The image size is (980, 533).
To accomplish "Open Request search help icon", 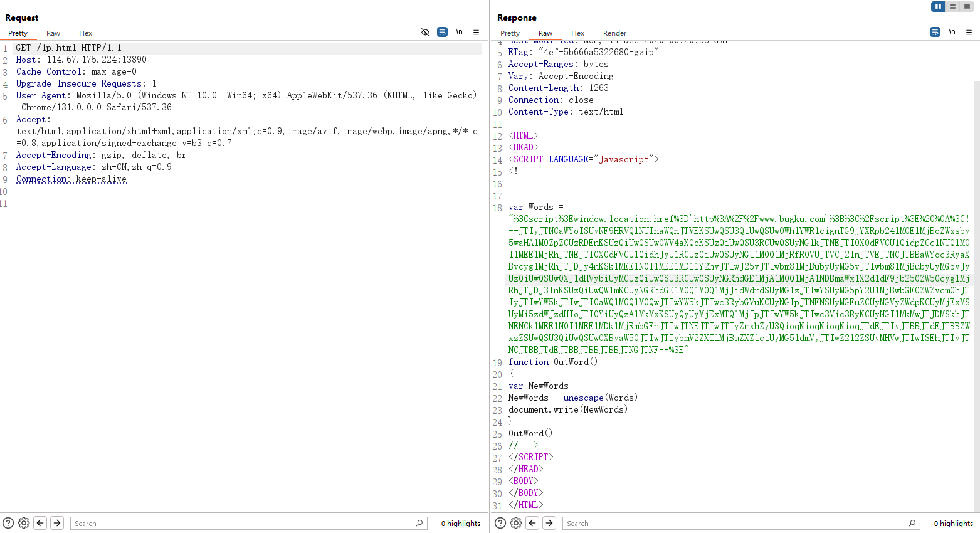I will [x=8, y=523].
